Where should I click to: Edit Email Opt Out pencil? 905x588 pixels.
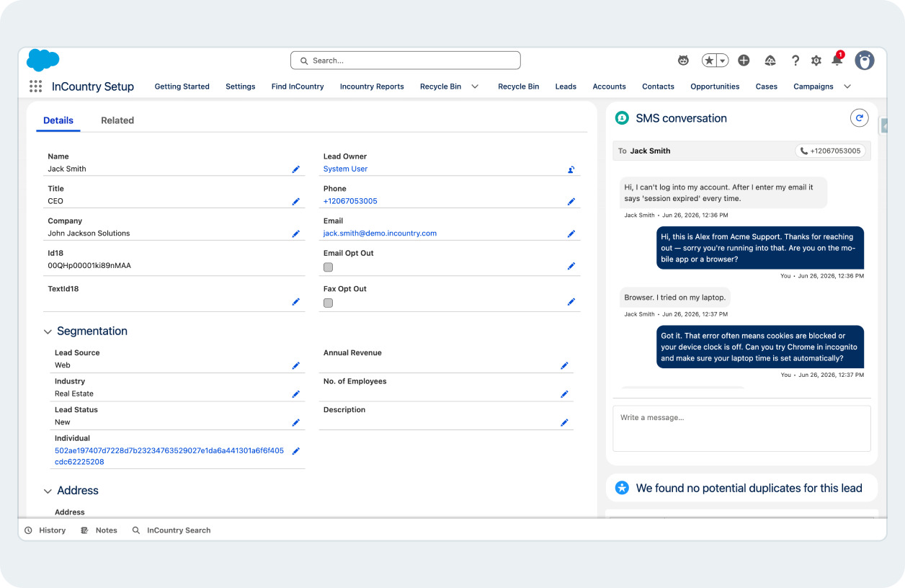(x=571, y=266)
